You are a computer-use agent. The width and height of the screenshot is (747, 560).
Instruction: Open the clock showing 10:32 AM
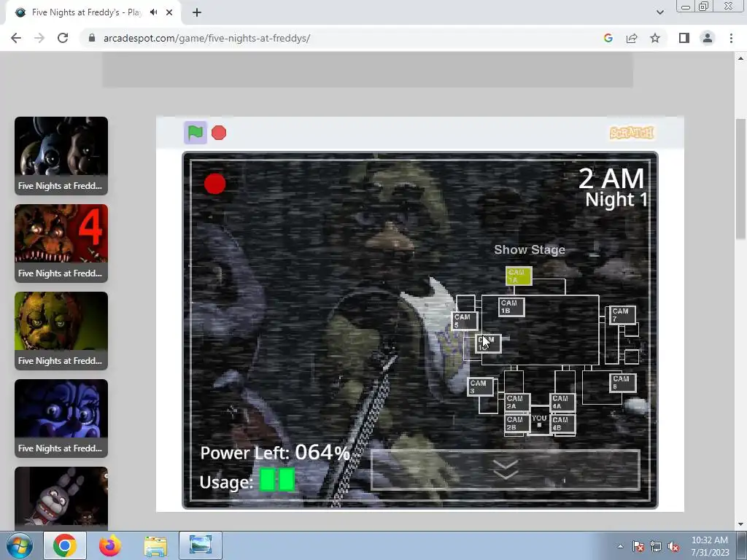[710, 546]
